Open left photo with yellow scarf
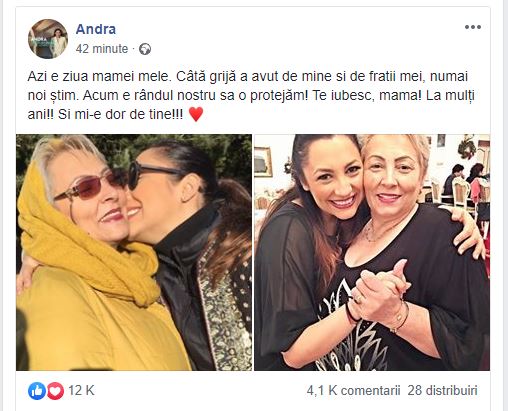Screen dimensions: 508x411 click(134, 252)
